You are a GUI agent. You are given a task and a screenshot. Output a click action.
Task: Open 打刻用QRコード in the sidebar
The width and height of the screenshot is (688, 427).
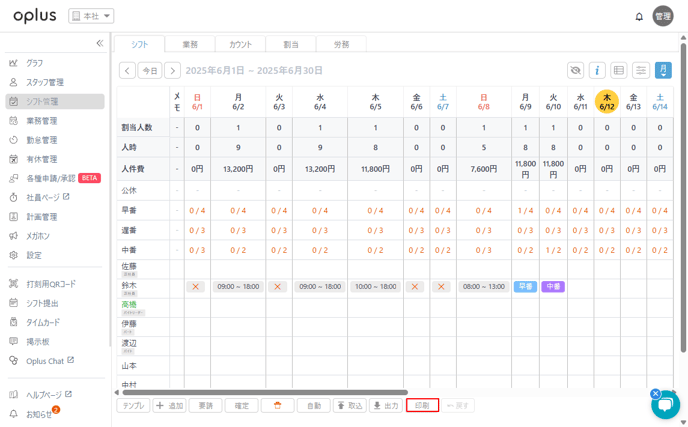50,284
